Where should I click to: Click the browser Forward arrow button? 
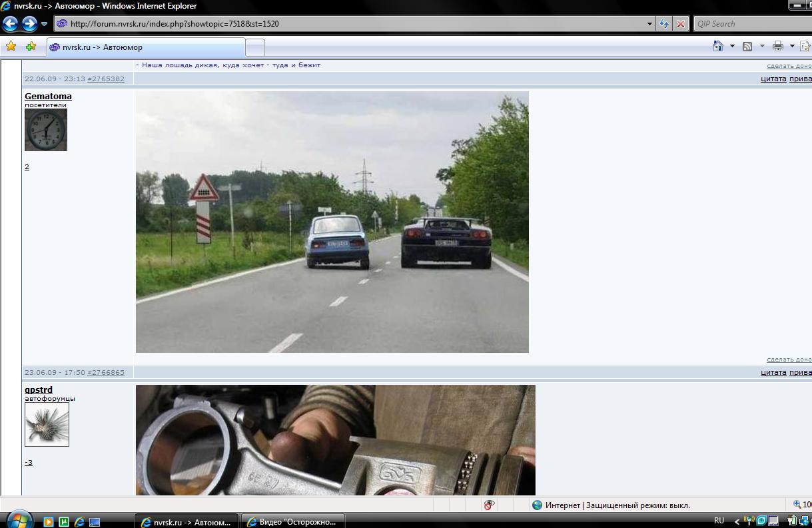29,24
